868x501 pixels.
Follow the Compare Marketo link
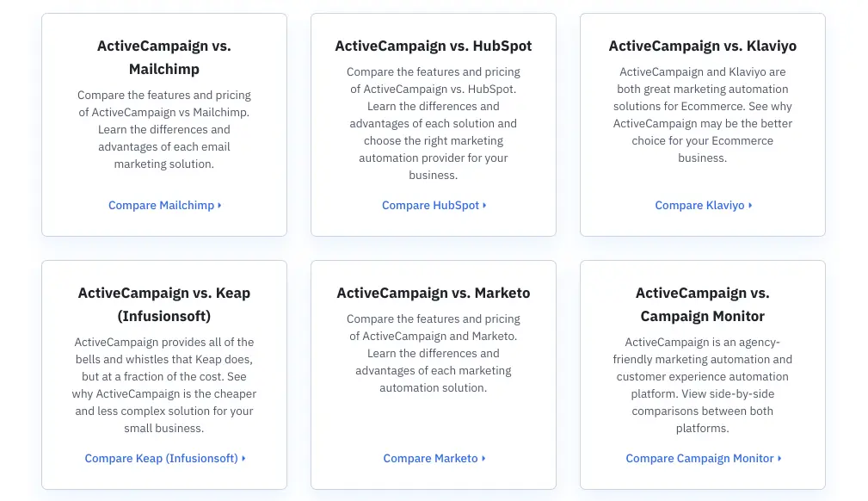pyautogui.click(x=430, y=458)
